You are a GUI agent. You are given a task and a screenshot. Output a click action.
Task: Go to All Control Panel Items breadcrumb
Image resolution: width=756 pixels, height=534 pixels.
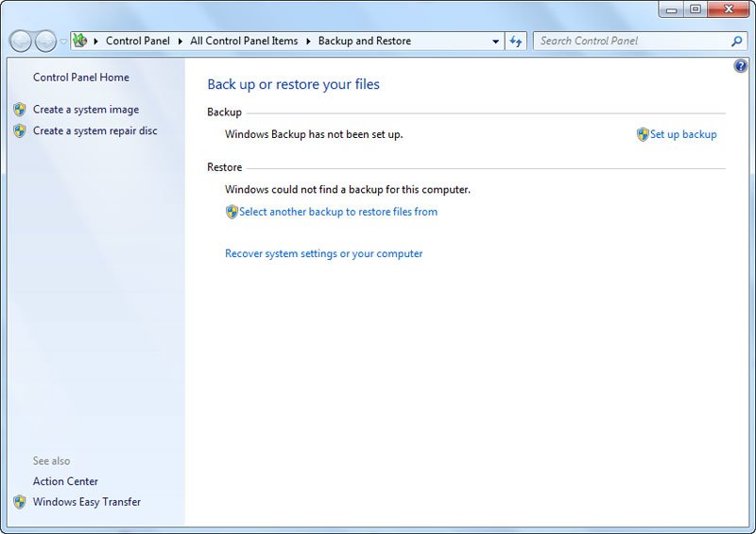click(x=244, y=42)
